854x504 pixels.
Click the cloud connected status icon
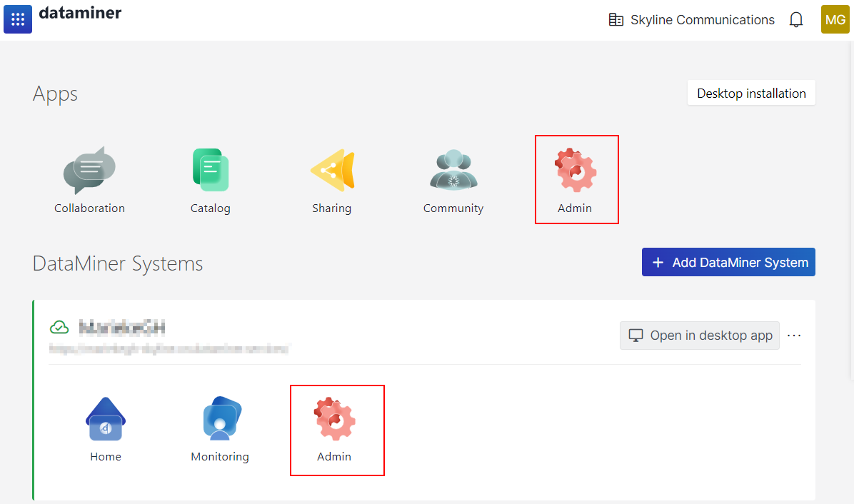pyautogui.click(x=59, y=327)
